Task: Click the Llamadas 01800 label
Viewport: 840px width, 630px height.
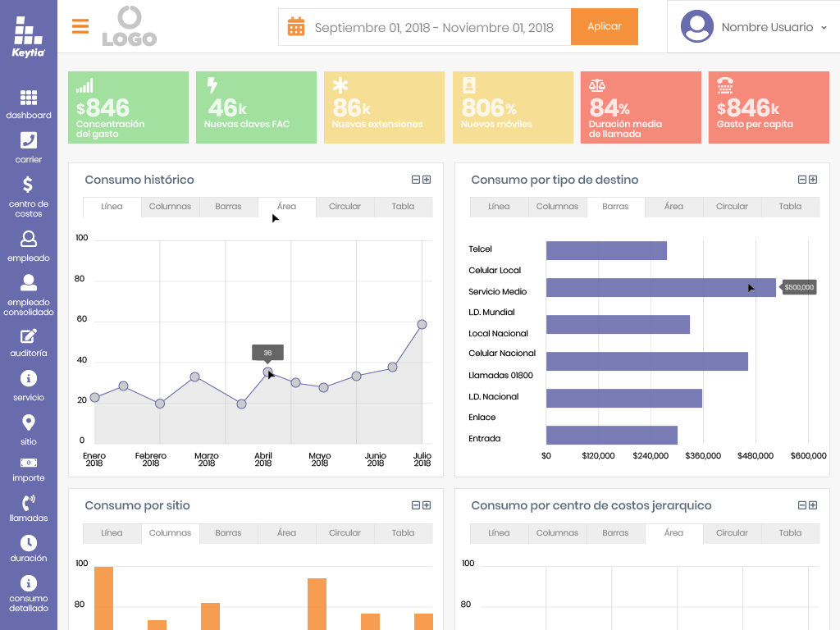Action: point(501,376)
